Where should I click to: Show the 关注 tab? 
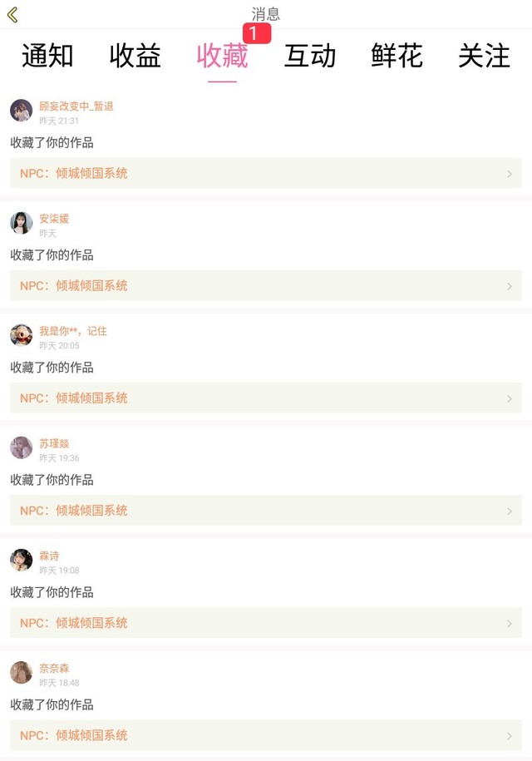pos(484,56)
